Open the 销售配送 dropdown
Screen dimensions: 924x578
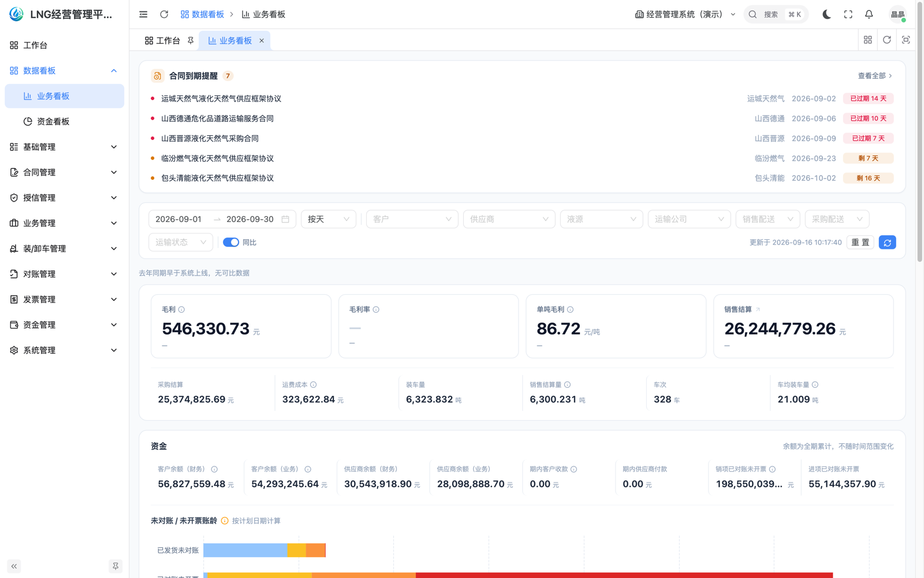[x=768, y=219]
